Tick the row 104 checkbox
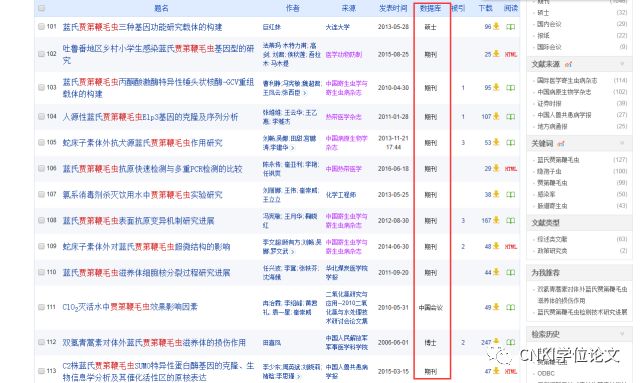The width and height of the screenshot is (640, 383). [x=42, y=116]
